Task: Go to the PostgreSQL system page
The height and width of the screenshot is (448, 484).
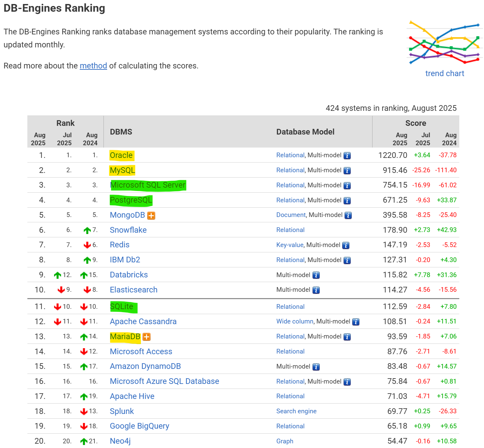Action: pos(131,200)
